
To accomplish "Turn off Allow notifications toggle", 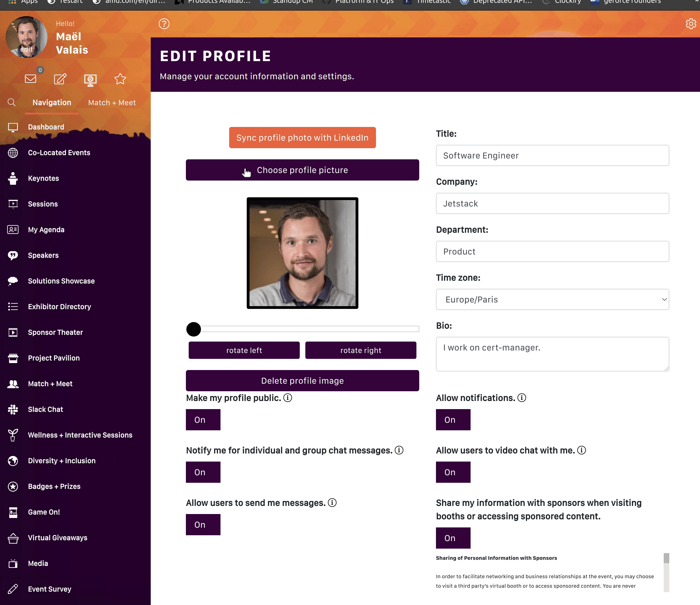I will [453, 419].
